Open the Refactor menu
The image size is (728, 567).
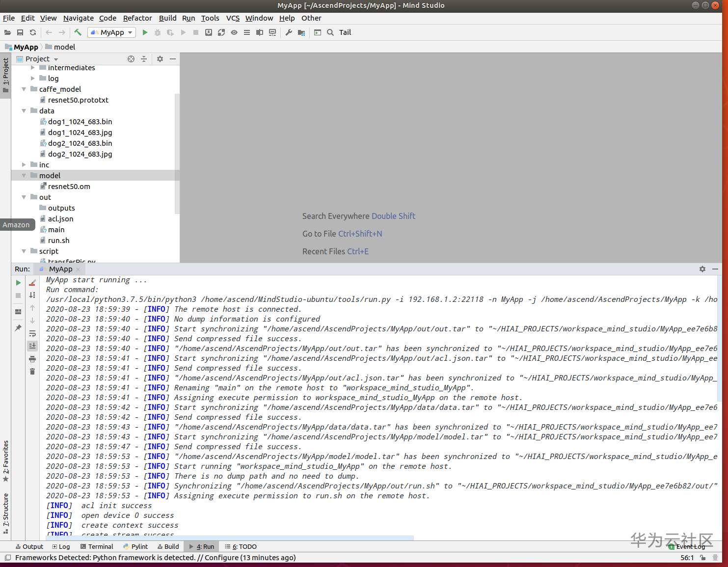tap(137, 18)
